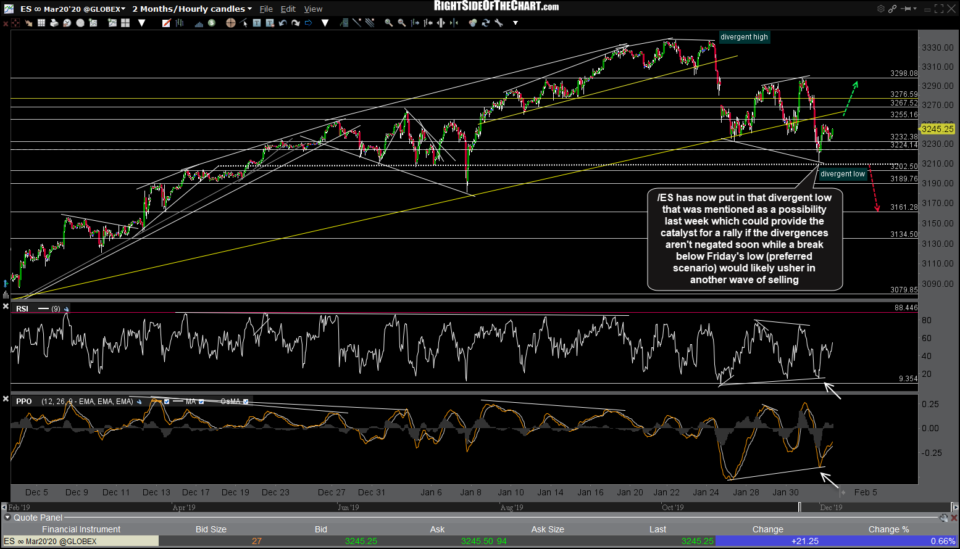Image resolution: width=960 pixels, height=549 pixels.
Task: Open chart settings wrench icon
Action: (498, 23)
